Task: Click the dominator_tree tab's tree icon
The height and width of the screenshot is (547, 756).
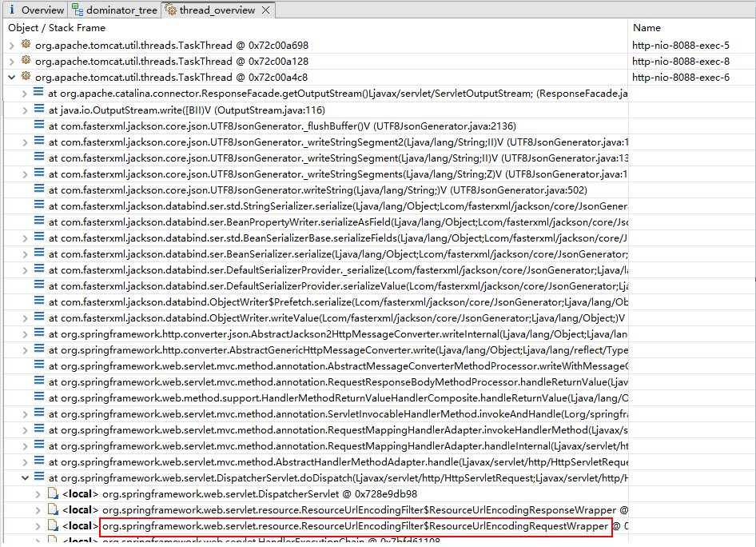Action: click(77, 10)
